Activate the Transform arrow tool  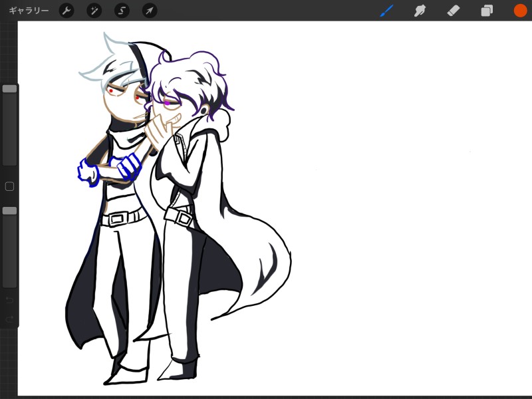point(149,11)
